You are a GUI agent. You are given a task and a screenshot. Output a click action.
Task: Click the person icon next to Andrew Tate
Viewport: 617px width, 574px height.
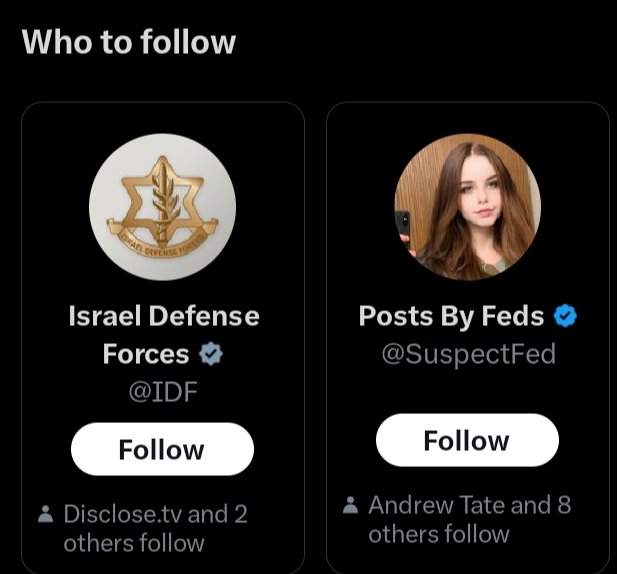coord(350,505)
